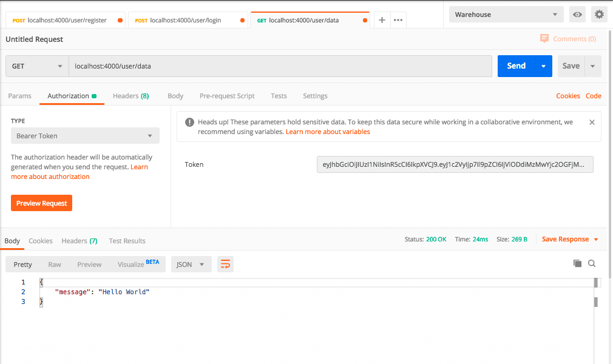The height and width of the screenshot is (364, 613).
Task: Search within the response body
Action: [x=592, y=263]
